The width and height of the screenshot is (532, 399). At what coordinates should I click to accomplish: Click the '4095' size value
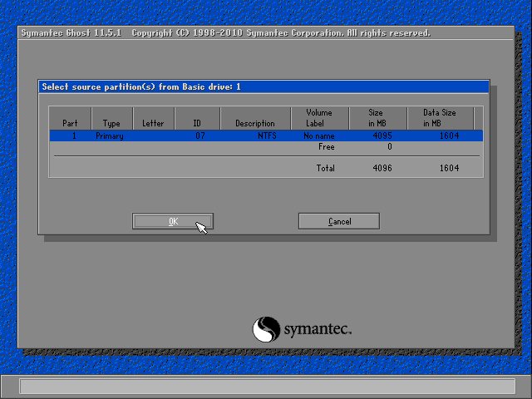[382, 135]
